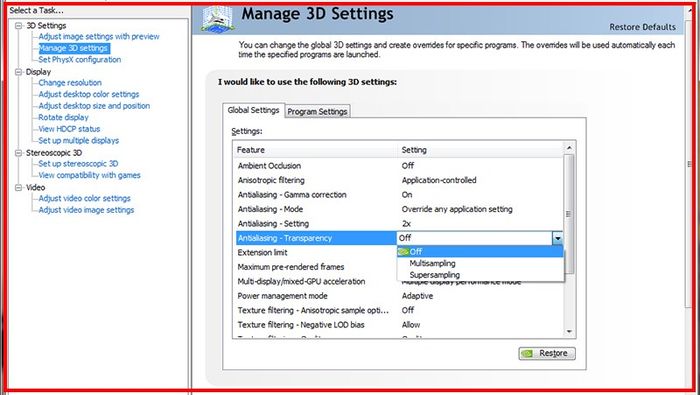
Task: Click the Application-controlled value
Action: [439, 180]
